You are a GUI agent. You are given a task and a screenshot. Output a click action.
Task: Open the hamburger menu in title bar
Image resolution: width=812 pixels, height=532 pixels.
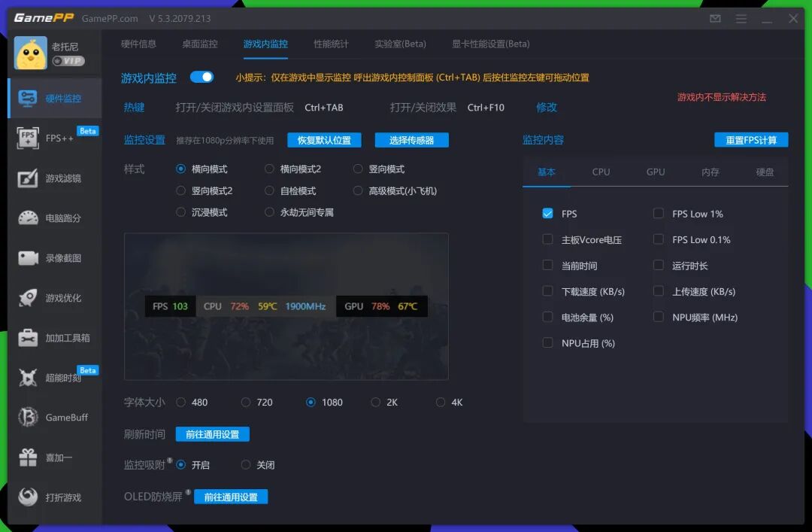[741, 19]
